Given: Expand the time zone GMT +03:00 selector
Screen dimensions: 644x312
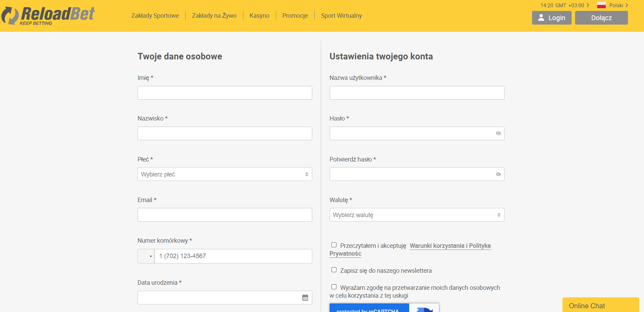Looking at the screenshot, I should (x=565, y=6).
